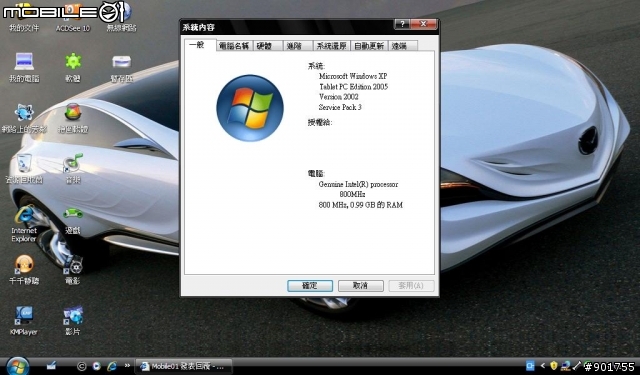Viewport: 640px width, 375px height.
Task: Click the tablet pen tray icon
Action: click(x=577, y=366)
